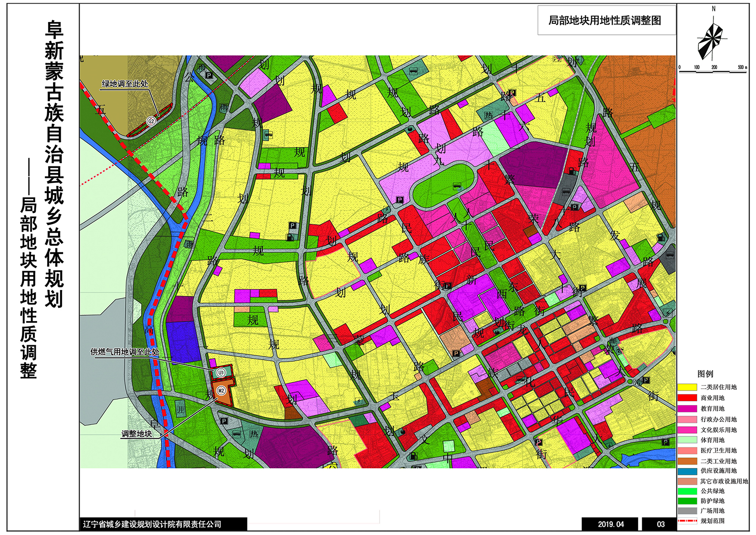Viewport: 756px width, 535px height.
Task: Click the 绿地调至此处 callout label
Action: click(124, 84)
